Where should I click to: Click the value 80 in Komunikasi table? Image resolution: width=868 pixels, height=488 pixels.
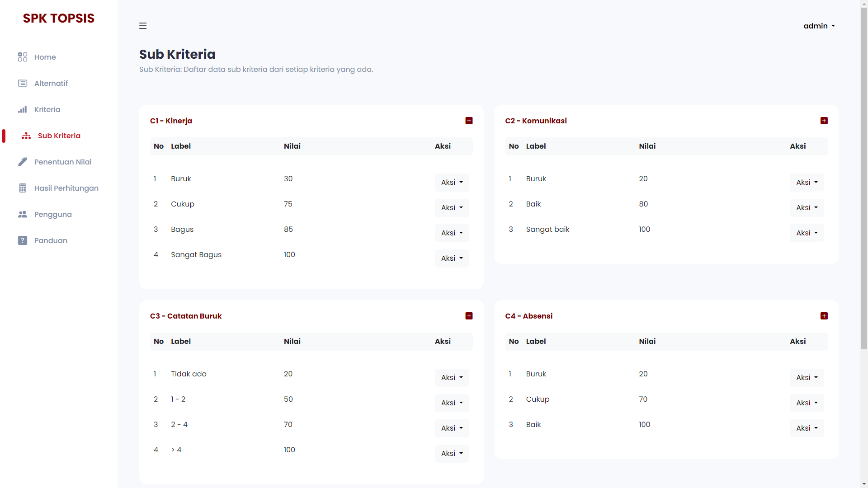(x=643, y=204)
